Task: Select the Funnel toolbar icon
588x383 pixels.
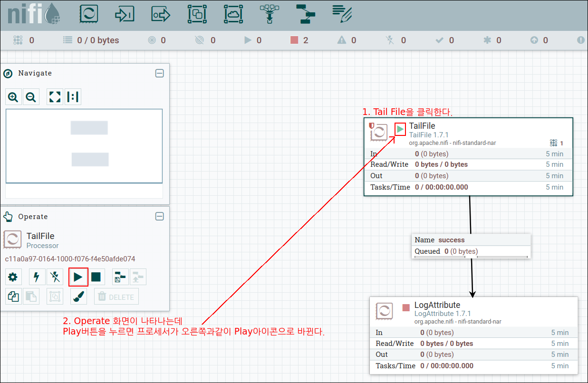Action: [x=270, y=14]
